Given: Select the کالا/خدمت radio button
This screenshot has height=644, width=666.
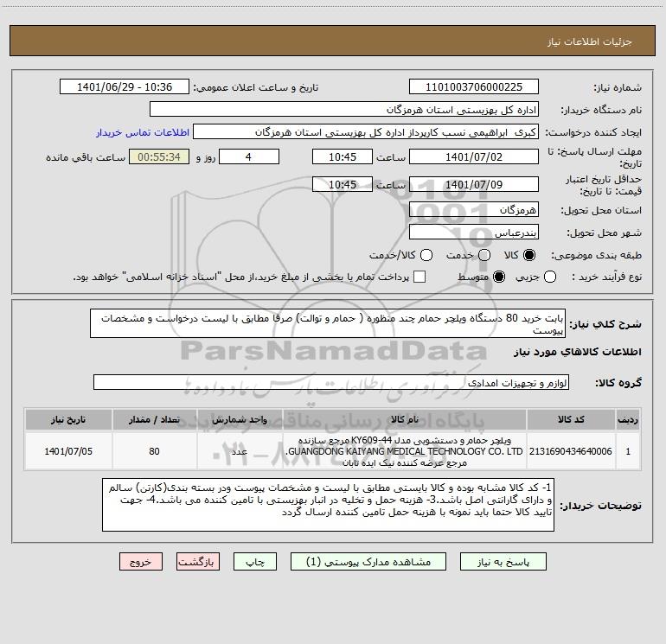Looking at the screenshot, I should tap(426, 255).
